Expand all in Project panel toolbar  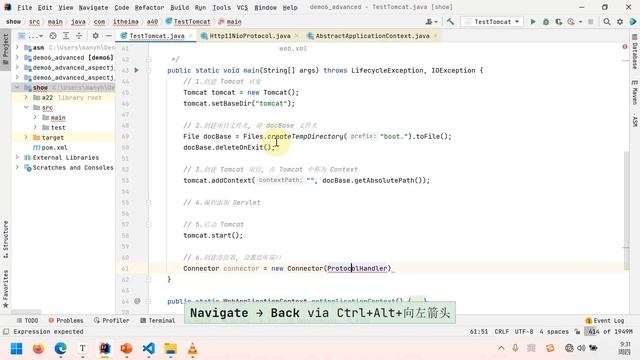pos(66,36)
